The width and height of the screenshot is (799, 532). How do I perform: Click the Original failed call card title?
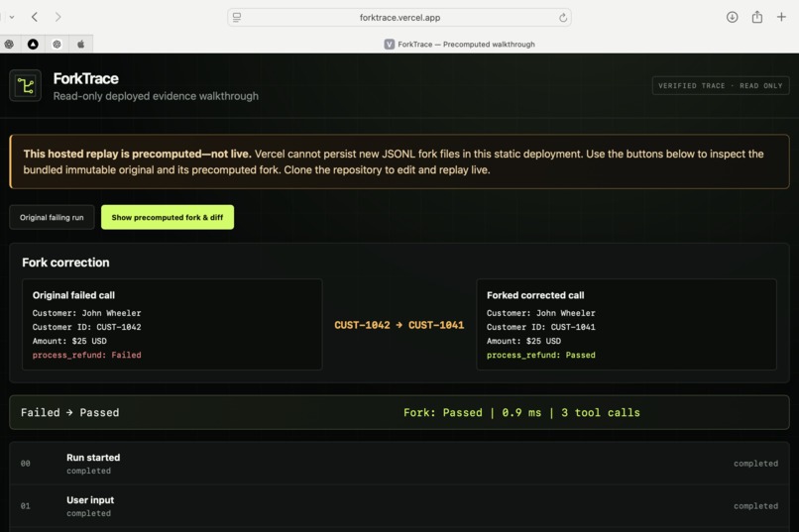coord(73,295)
